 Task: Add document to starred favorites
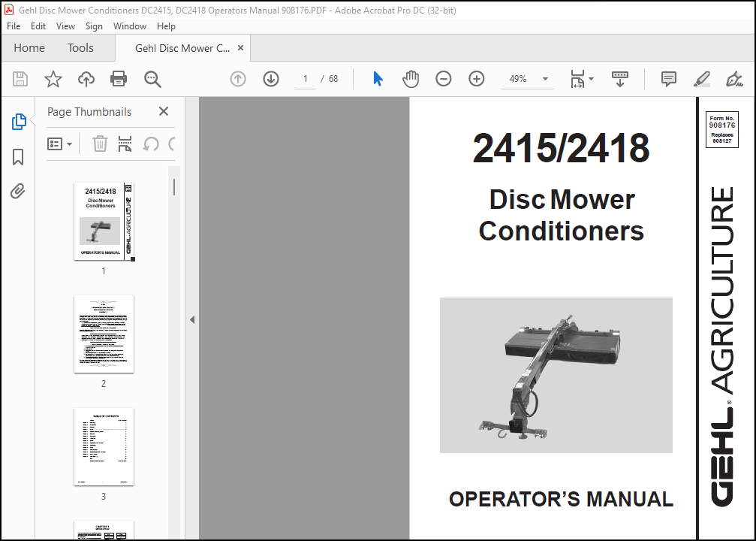tap(53, 79)
